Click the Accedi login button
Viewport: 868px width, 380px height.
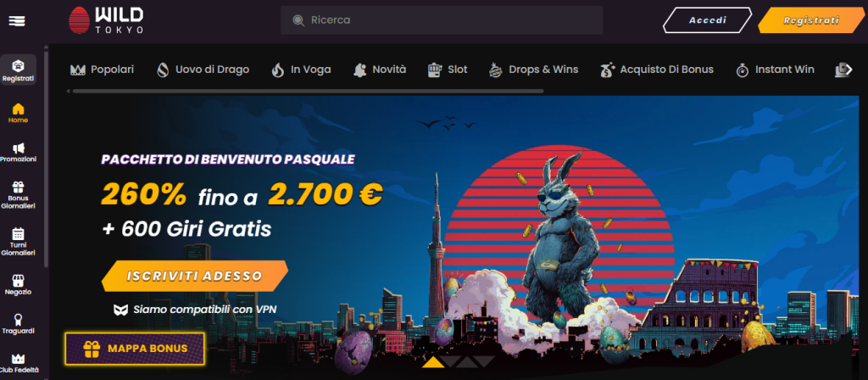coord(707,20)
